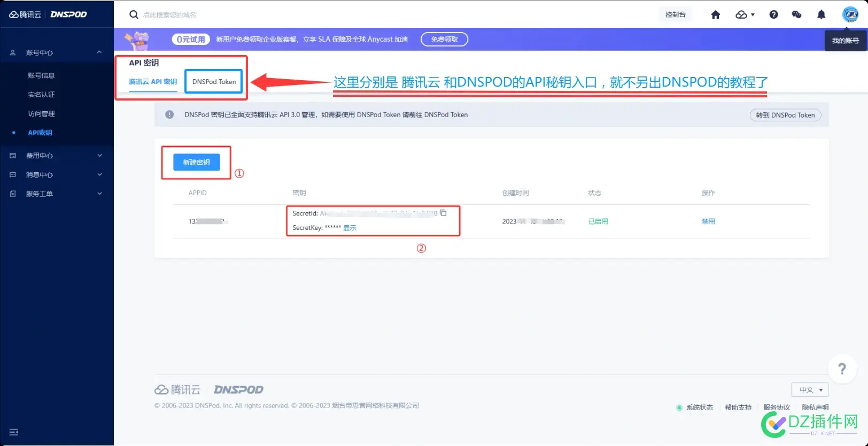
Task: Click the 0元试用 banner badge
Action: [191, 40]
